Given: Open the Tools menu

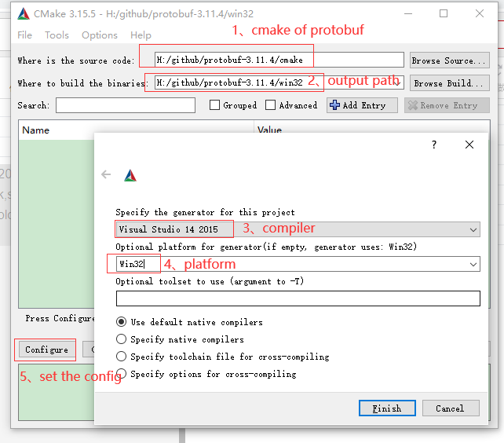Looking at the screenshot, I should [x=57, y=35].
